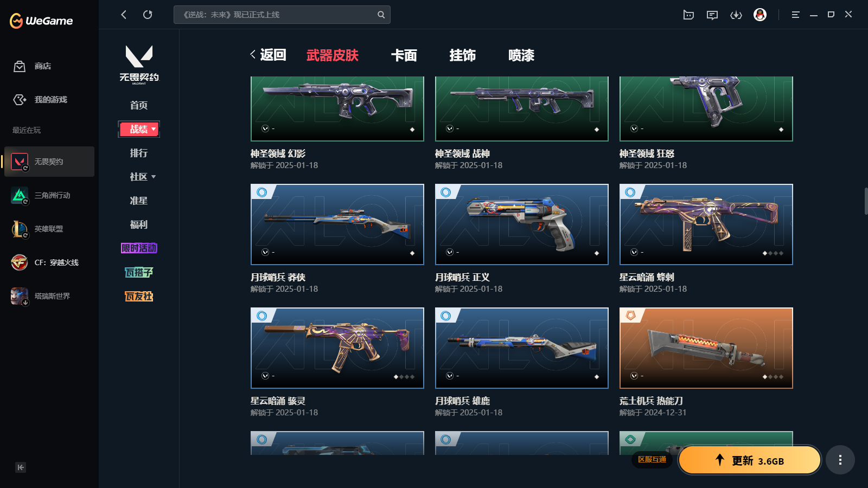Go back with the top arrow icon
This screenshot has width=868, height=488.
124,15
